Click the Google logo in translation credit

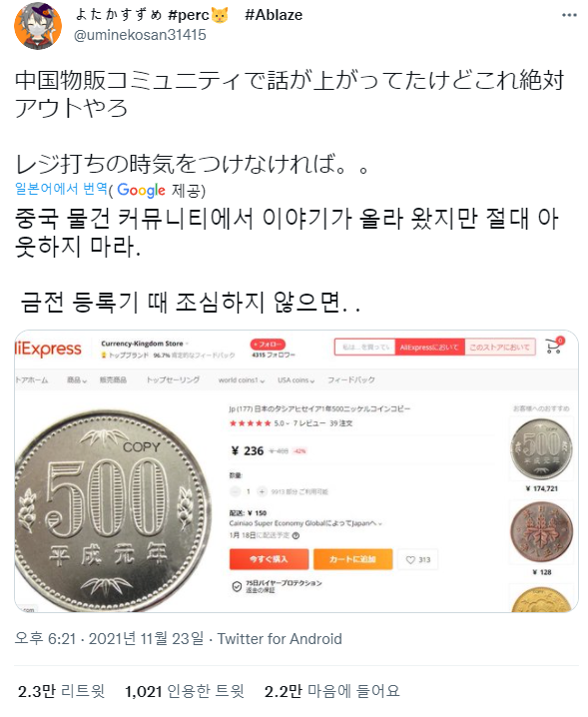pos(142,190)
